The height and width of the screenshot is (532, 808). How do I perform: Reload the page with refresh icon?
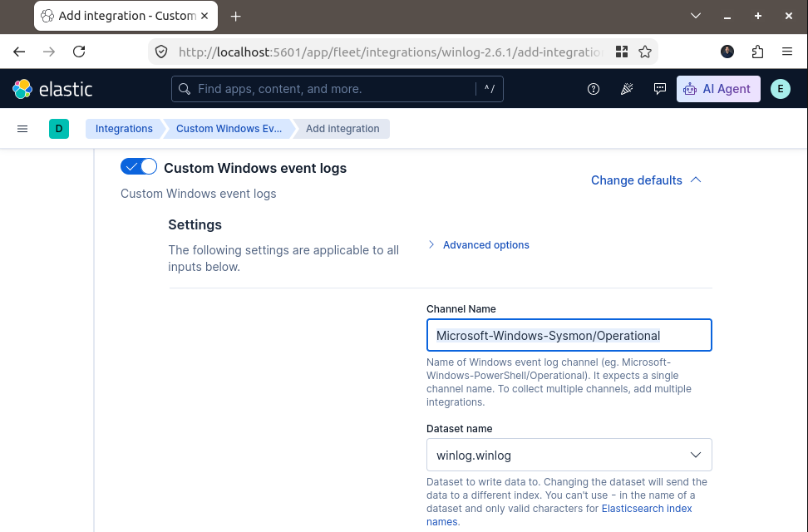click(79, 52)
